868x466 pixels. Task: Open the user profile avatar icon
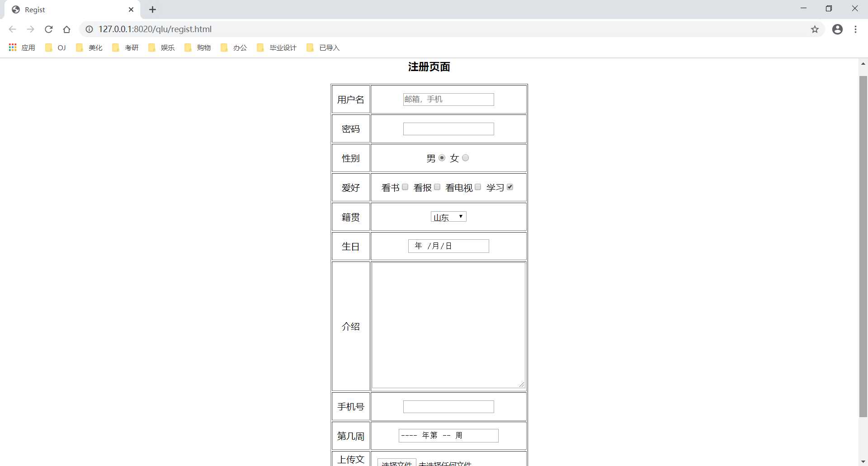pos(837,29)
